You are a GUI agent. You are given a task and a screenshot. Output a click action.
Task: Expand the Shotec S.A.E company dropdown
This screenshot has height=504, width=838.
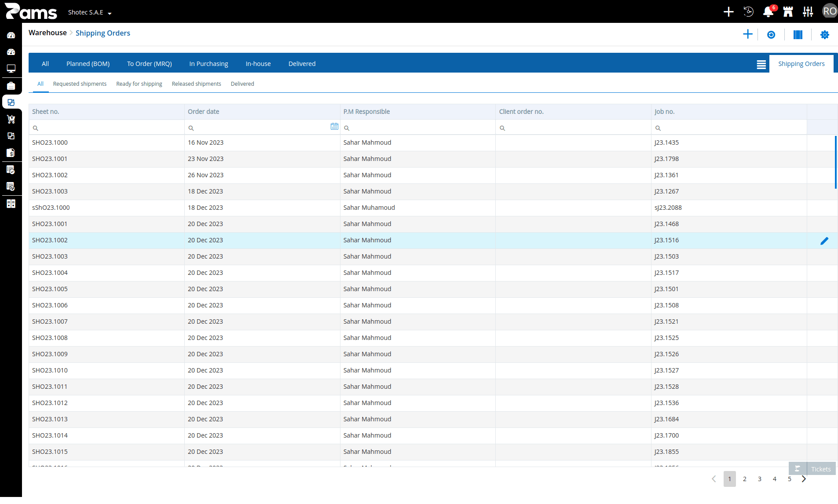[90, 12]
